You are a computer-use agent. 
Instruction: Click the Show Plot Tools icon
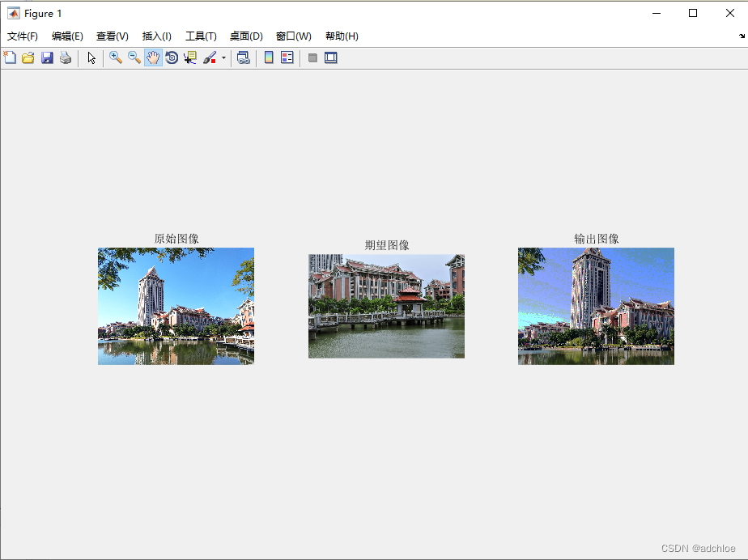[x=331, y=57]
